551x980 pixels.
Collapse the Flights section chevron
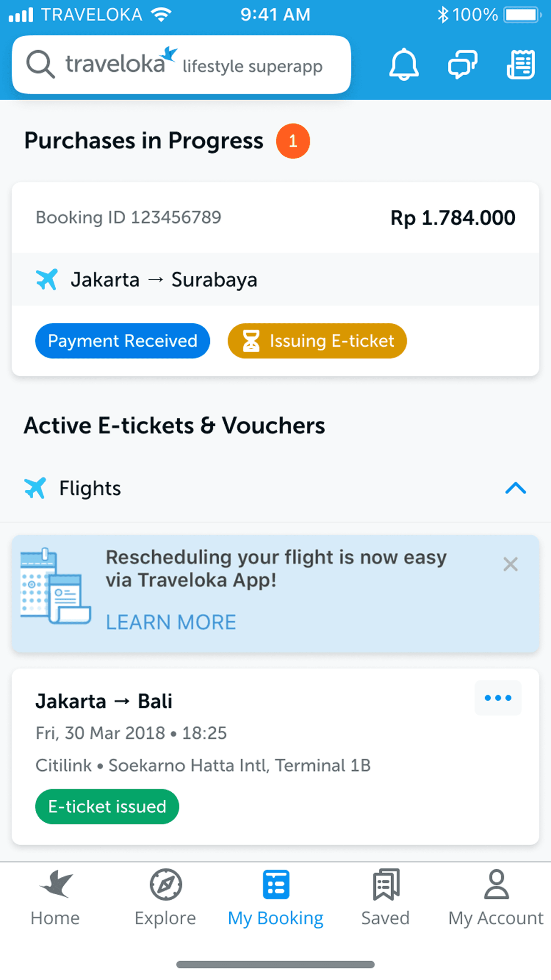[515, 488]
